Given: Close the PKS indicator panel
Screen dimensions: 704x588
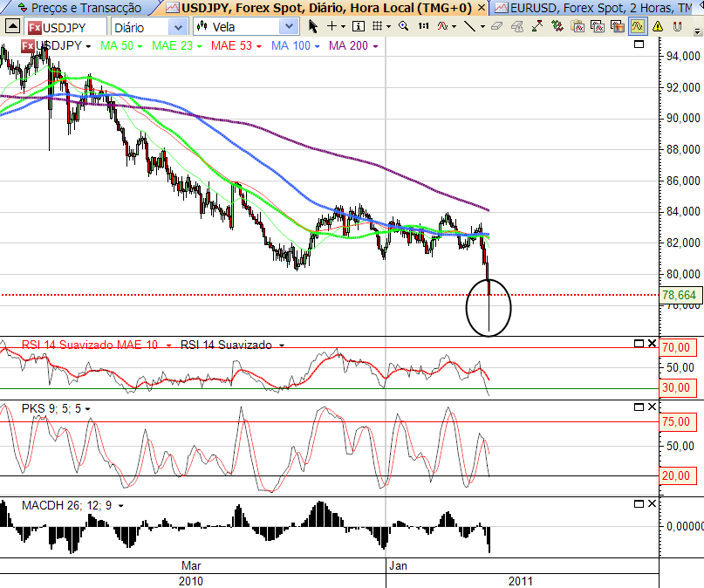Looking at the screenshot, I should [x=652, y=407].
